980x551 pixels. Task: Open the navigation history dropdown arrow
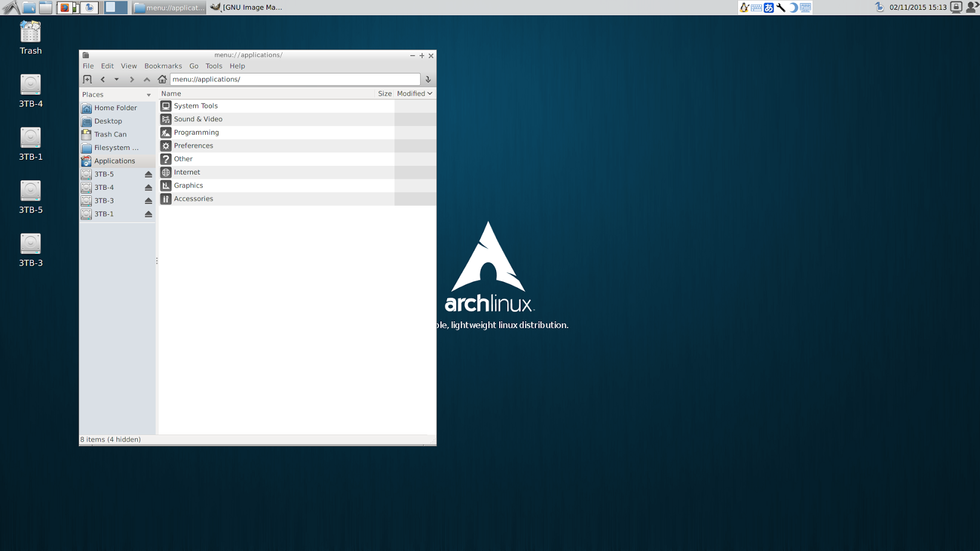[116, 79]
